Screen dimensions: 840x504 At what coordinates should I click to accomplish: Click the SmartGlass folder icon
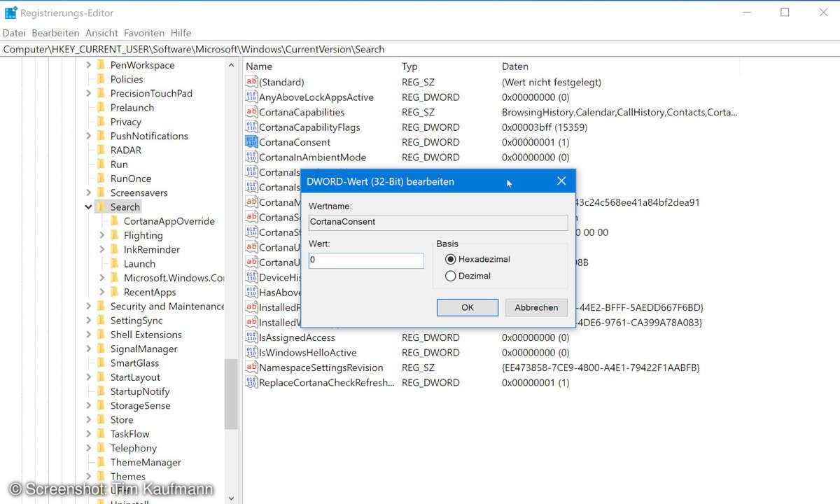(x=101, y=363)
